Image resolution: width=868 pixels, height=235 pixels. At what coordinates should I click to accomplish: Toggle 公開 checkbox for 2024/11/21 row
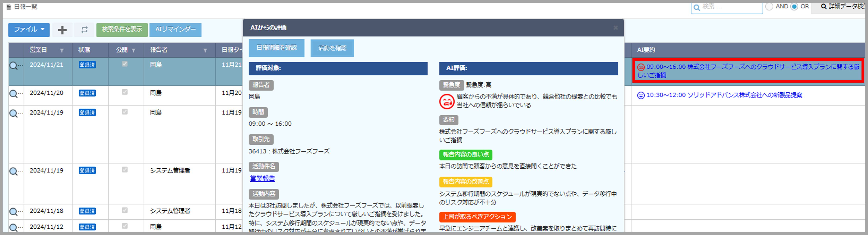pyautogui.click(x=125, y=64)
